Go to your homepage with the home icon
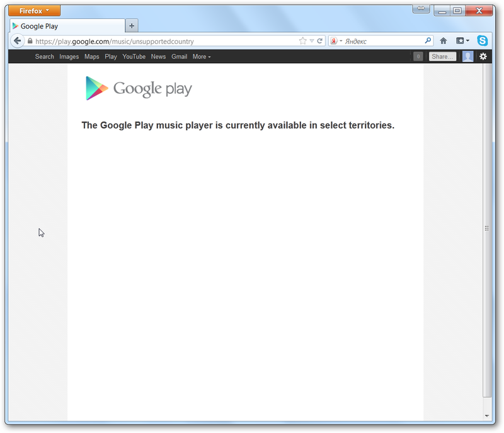The width and height of the screenshot is (504, 433). [x=443, y=40]
